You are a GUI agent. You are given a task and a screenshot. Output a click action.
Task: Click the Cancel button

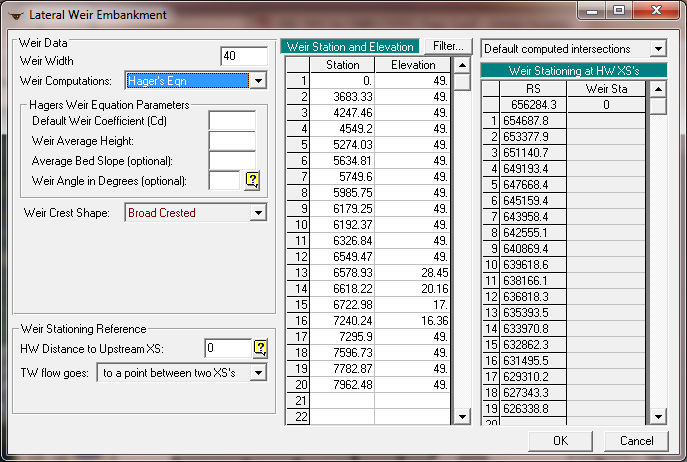(x=637, y=441)
